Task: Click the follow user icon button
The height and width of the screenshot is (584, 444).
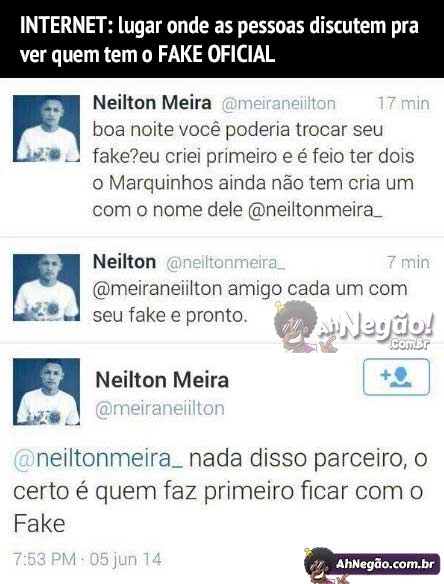Action: pos(396,377)
